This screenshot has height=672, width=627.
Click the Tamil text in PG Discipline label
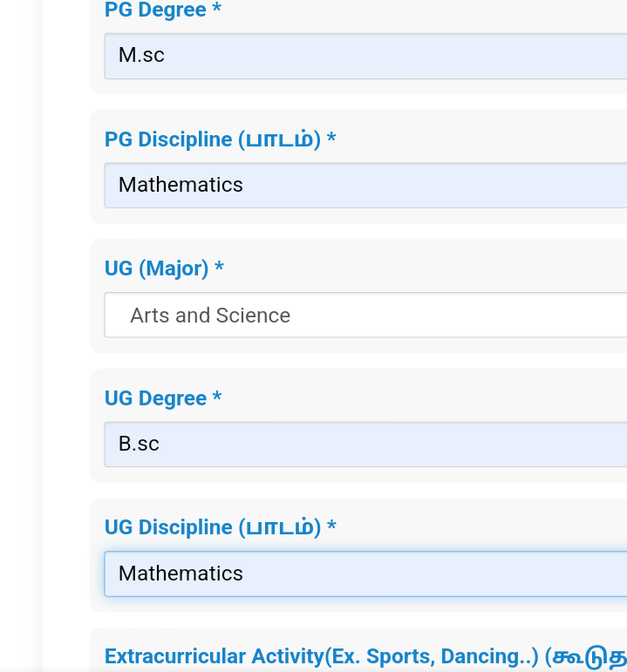click(x=283, y=139)
